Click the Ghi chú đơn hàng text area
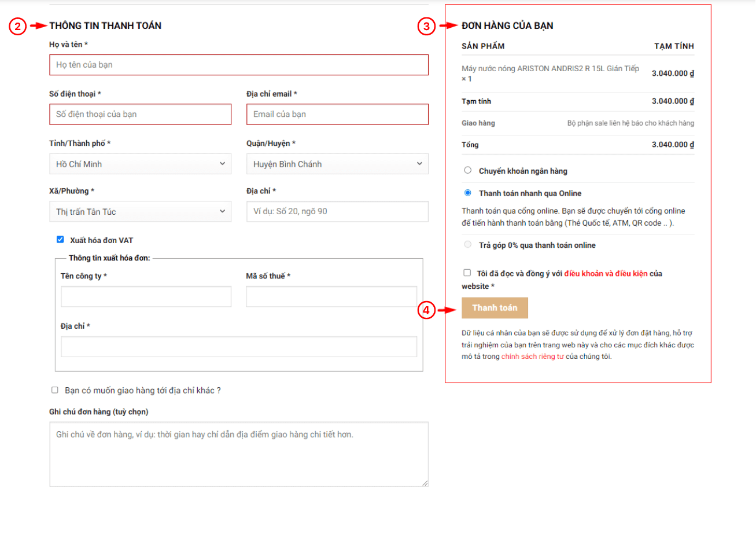 click(x=239, y=454)
